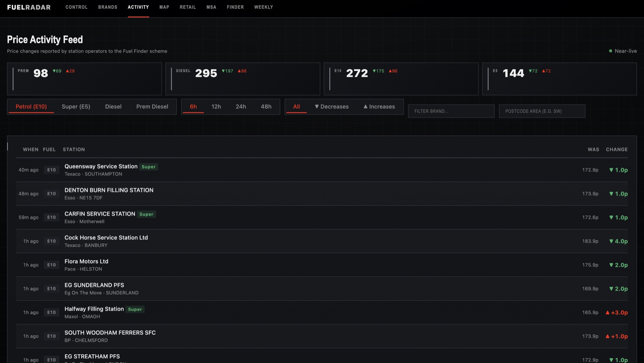Open Halfway Filling Station entry
This screenshot has height=363, width=644.
tap(322, 312)
